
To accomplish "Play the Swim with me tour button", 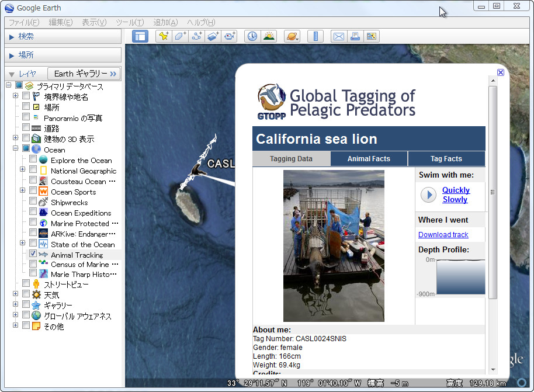I will [x=428, y=195].
